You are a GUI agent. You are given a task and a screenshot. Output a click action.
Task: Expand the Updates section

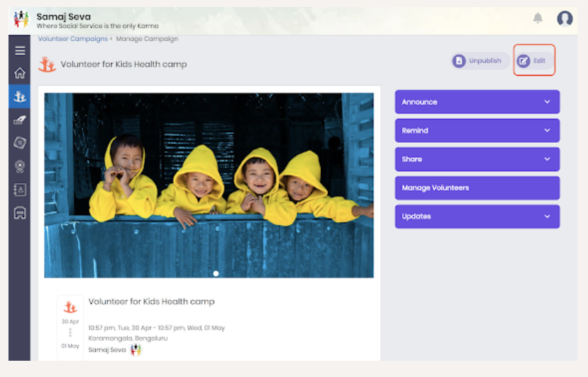[477, 216]
